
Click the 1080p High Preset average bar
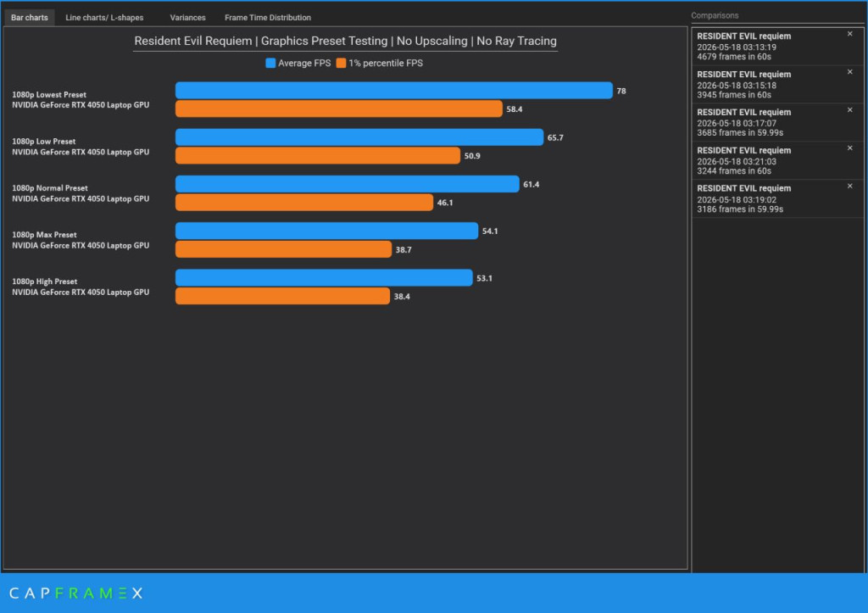pyautogui.click(x=324, y=278)
